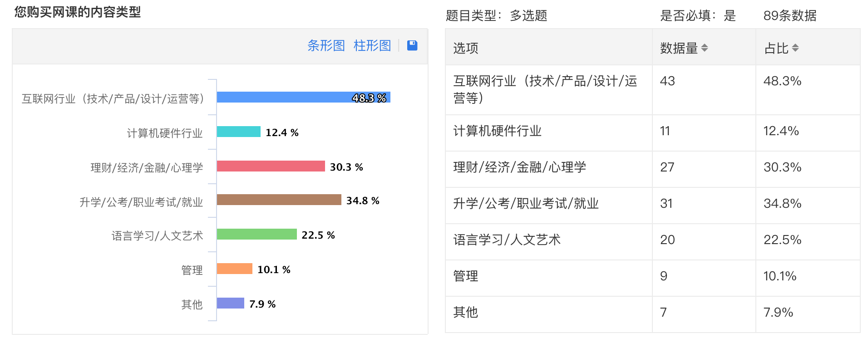Click the green 22.5% bar
This screenshot has height=343, width=868.
point(256,235)
